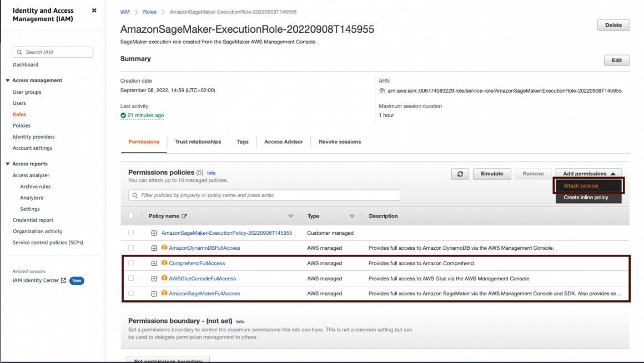Close the IAM navigation sidebar
Viewport: 644px width, 363px height.
(x=94, y=11)
